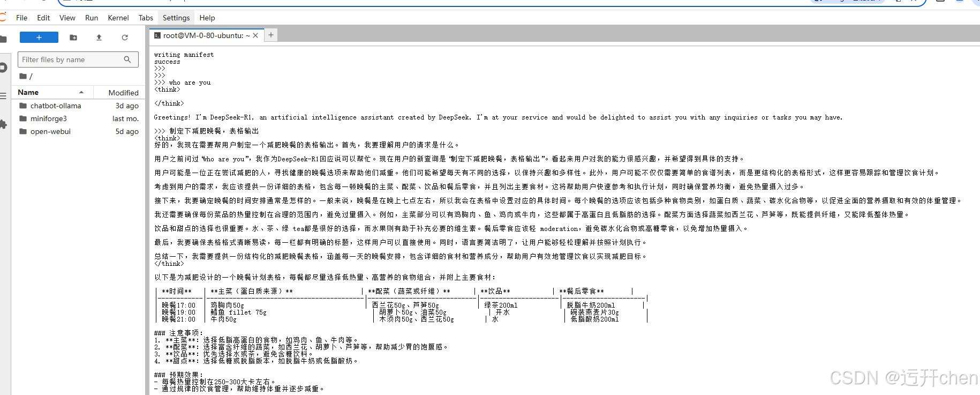Open the Running Terminals sidebar icon
Screen dimensions: 980x395
[3, 68]
